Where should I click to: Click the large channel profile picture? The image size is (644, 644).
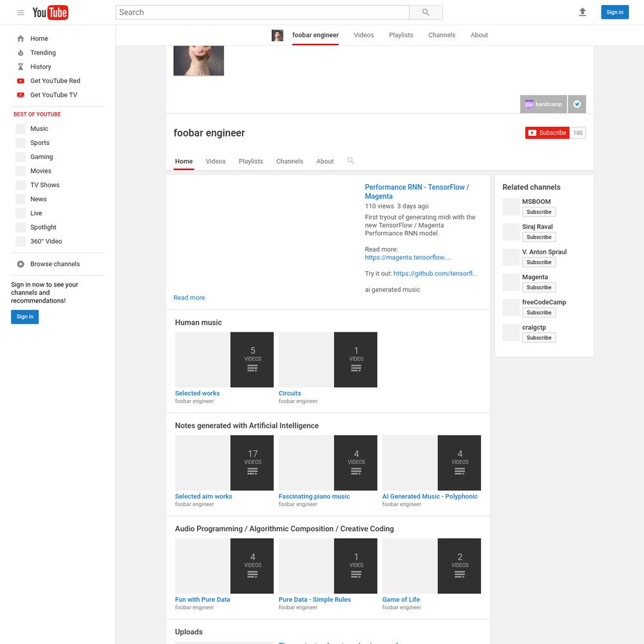198,61
